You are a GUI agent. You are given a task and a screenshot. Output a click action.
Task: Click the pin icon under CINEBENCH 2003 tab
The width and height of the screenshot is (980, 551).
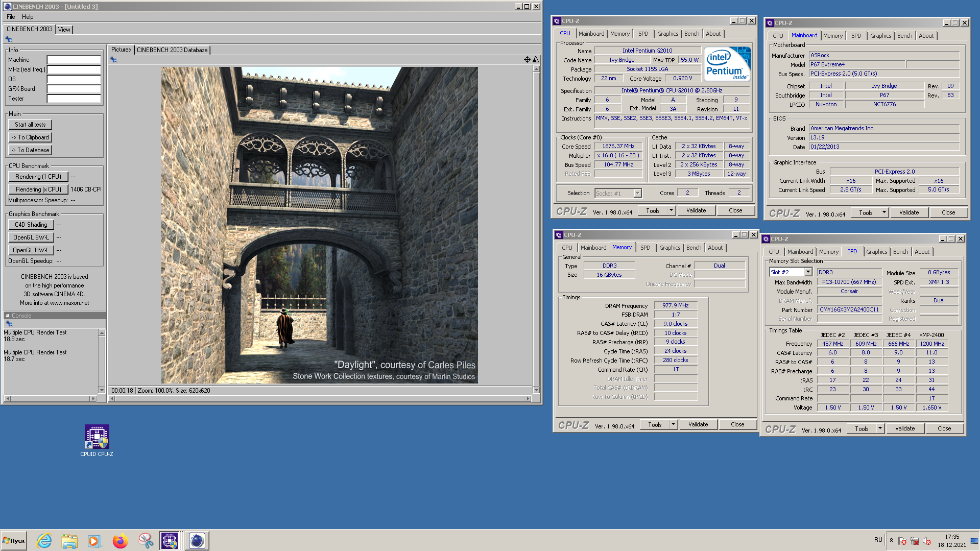tap(9, 39)
